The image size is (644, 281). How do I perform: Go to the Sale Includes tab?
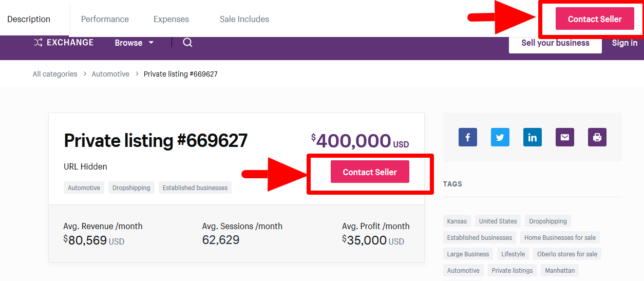[244, 19]
